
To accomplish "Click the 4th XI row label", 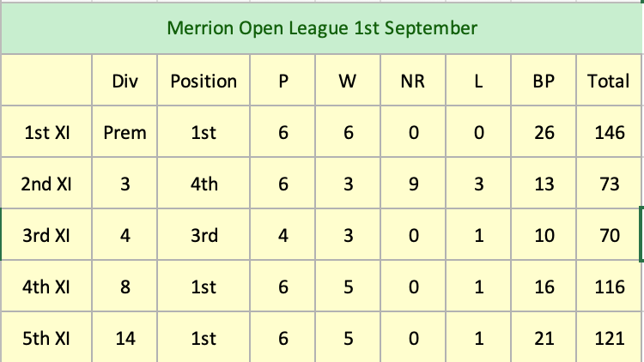I will [x=47, y=287].
